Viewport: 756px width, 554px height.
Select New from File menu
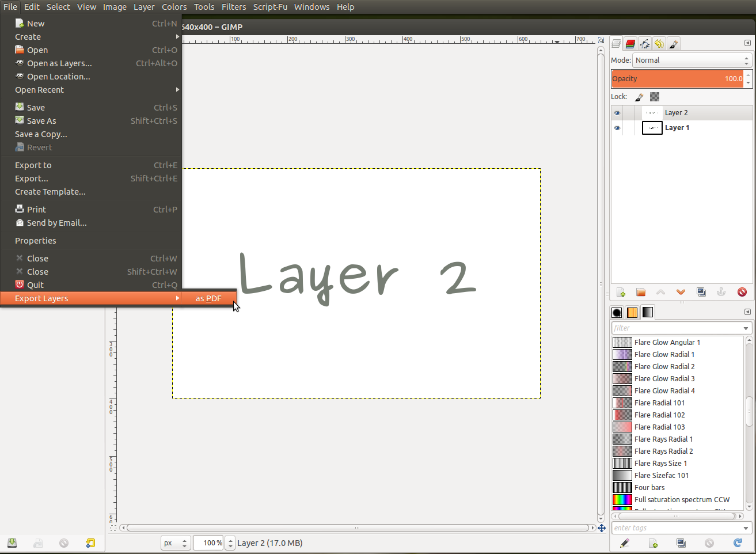[90, 24]
